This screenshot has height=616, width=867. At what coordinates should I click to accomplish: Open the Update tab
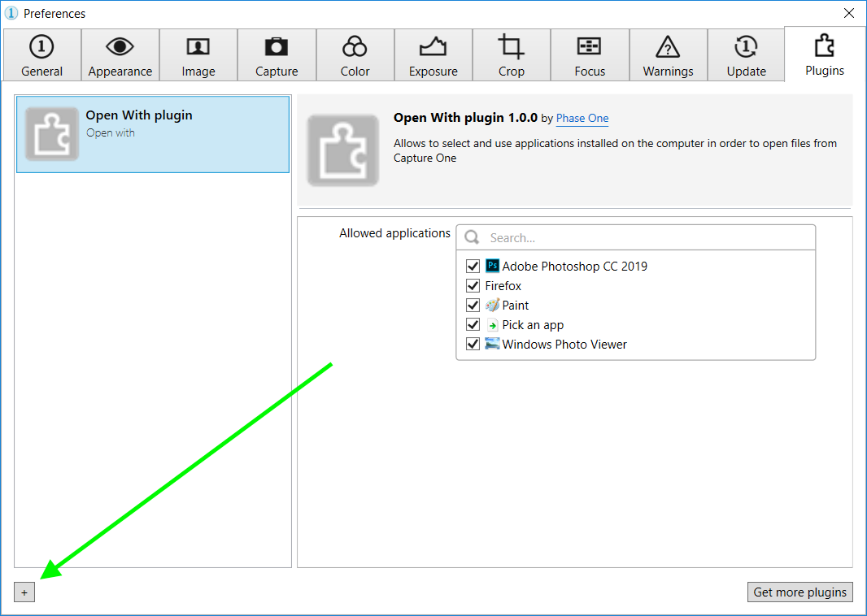tap(747, 55)
